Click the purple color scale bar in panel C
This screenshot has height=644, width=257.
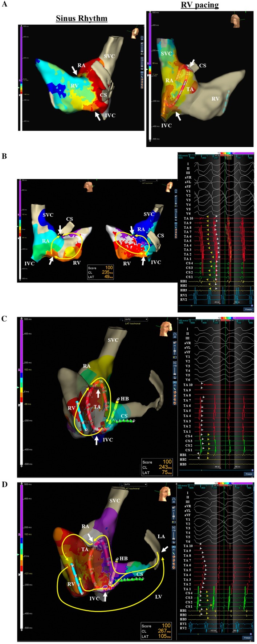[x=21, y=345]
